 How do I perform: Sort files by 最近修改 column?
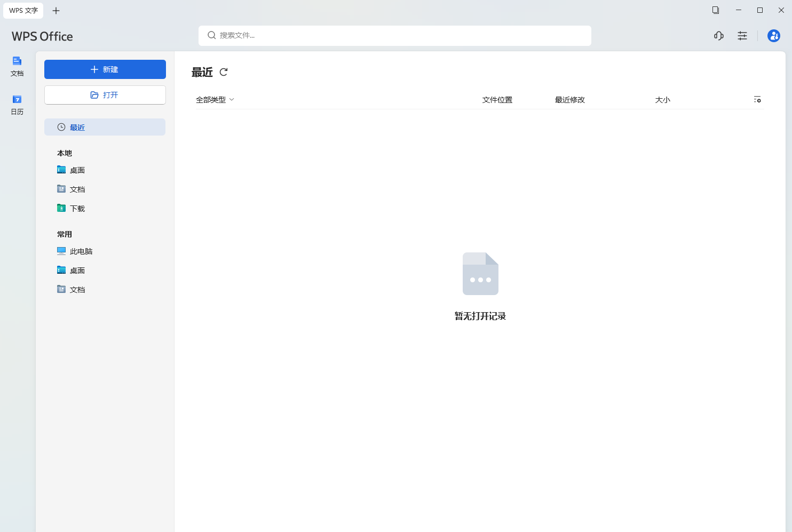(x=570, y=99)
